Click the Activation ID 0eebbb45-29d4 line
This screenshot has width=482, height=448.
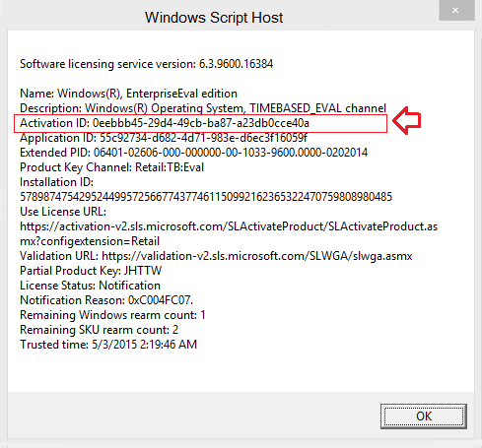tap(165, 123)
